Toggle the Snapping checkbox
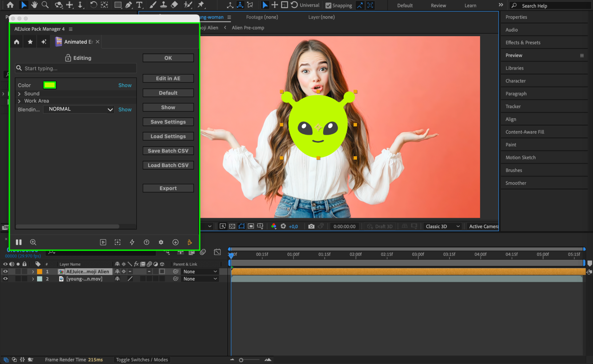The height and width of the screenshot is (364, 593). pyautogui.click(x=328, y=5)
